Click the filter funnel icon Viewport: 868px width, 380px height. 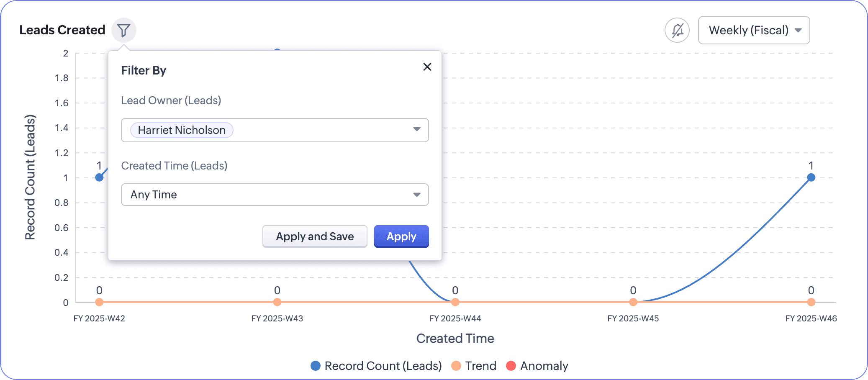(x=123, y=30)
